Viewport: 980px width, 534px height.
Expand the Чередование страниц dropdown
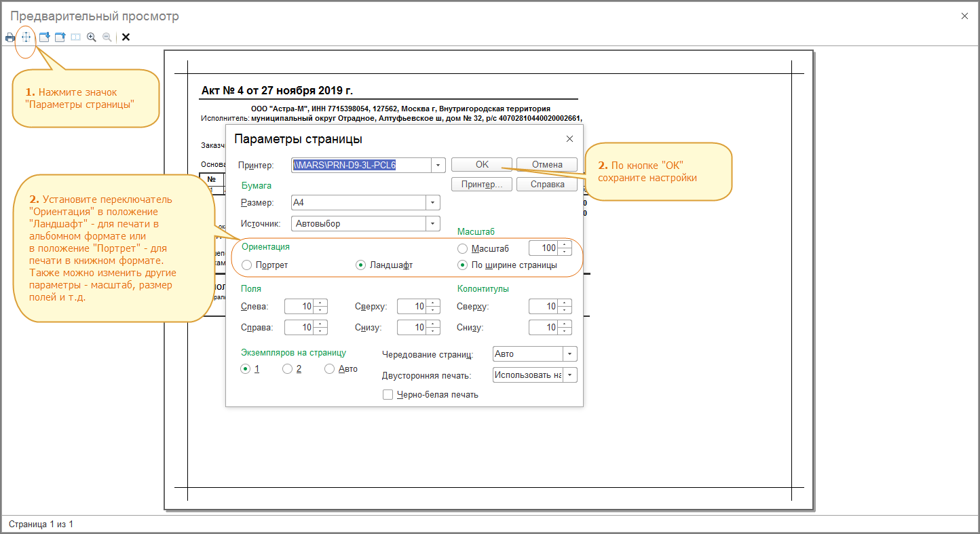569,354
